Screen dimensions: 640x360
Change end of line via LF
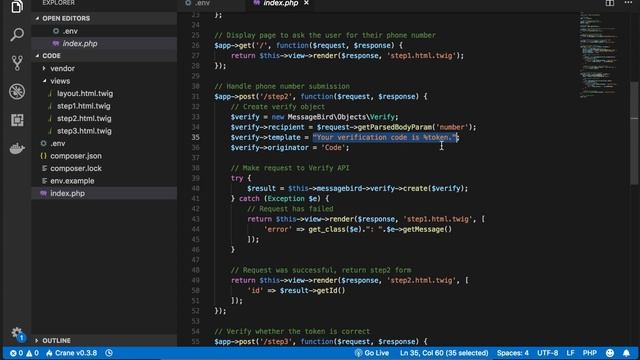[x=570, y=353]
